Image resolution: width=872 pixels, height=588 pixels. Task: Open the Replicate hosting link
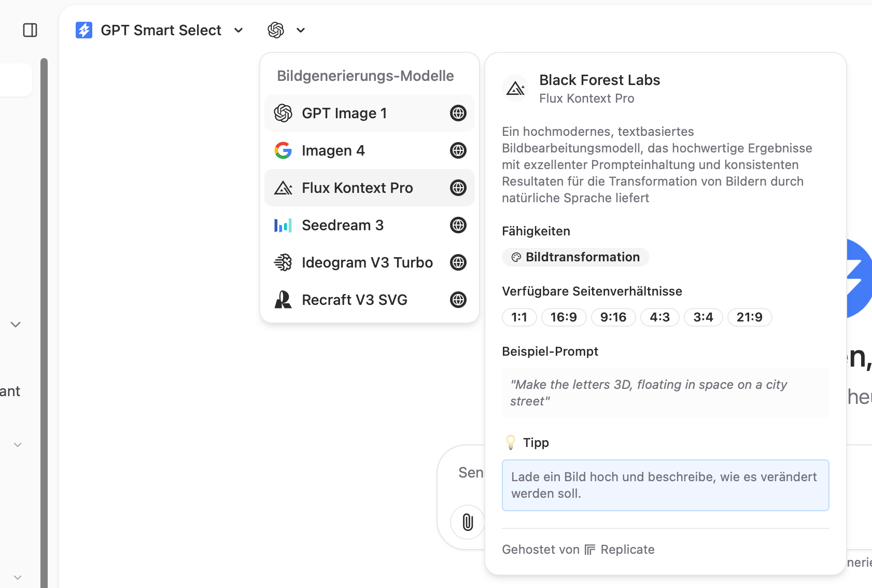pyautogui.click(x=620, y=550)
